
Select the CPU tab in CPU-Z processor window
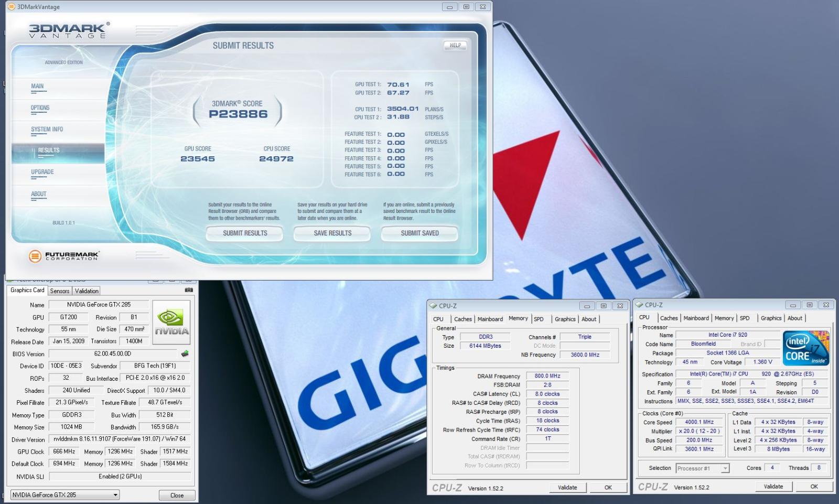[x=644, y=317]
